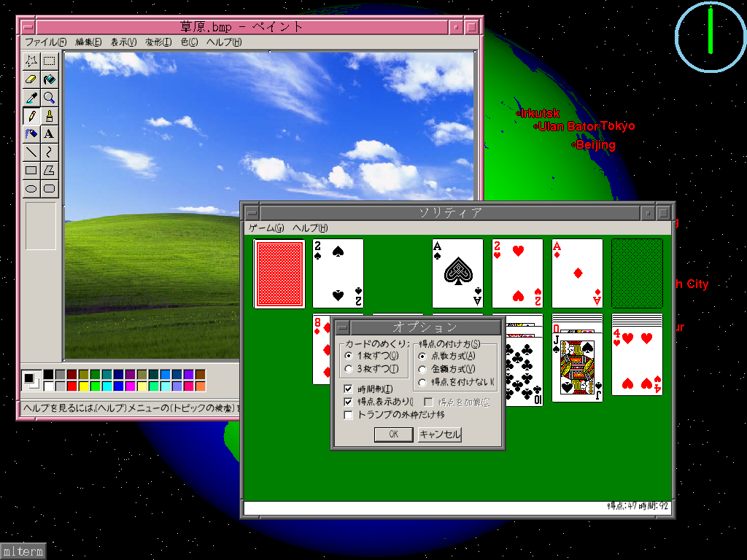This screenshot has width=747, height=560.
Task: Click the face-down stock deck in Solitaire
Action: [279, 274]
